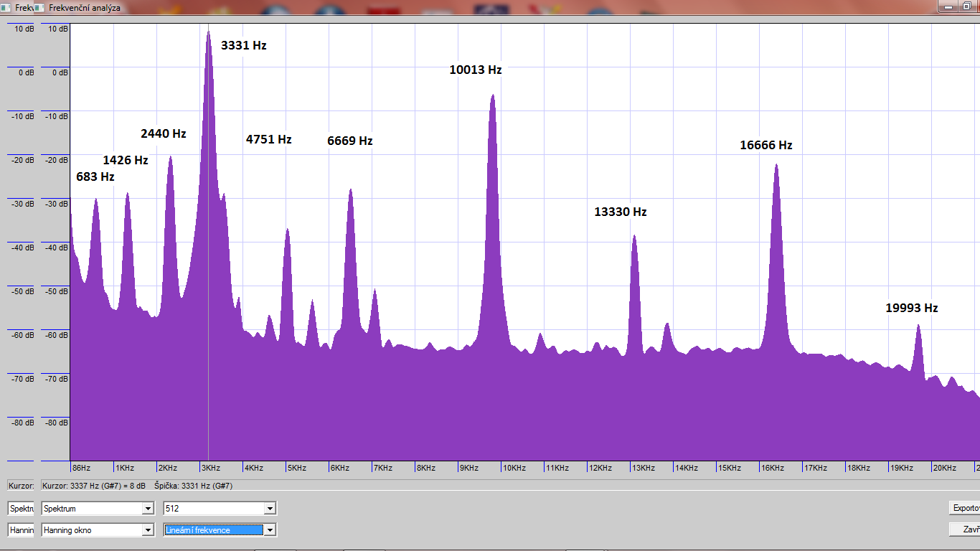The height and width of the screenshot is (551, 980).
Task: Click the 86Hz label on the frequency axis
Action: pyautogui.click(x=82, y=468)
